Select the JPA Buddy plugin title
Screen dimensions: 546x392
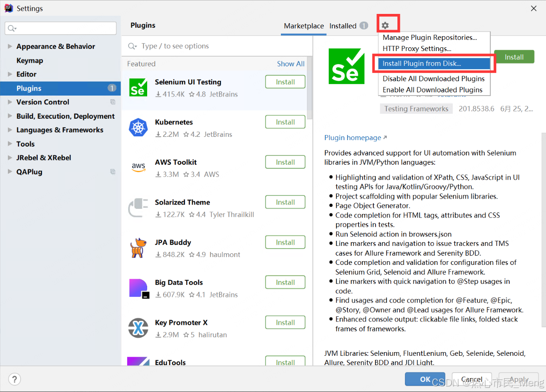click(173, 243)
